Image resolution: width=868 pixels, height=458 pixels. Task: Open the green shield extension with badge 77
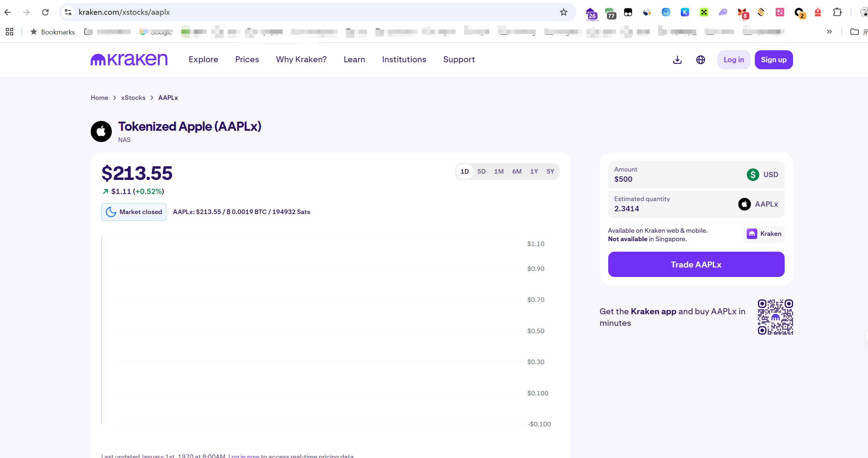click(610, 13)
